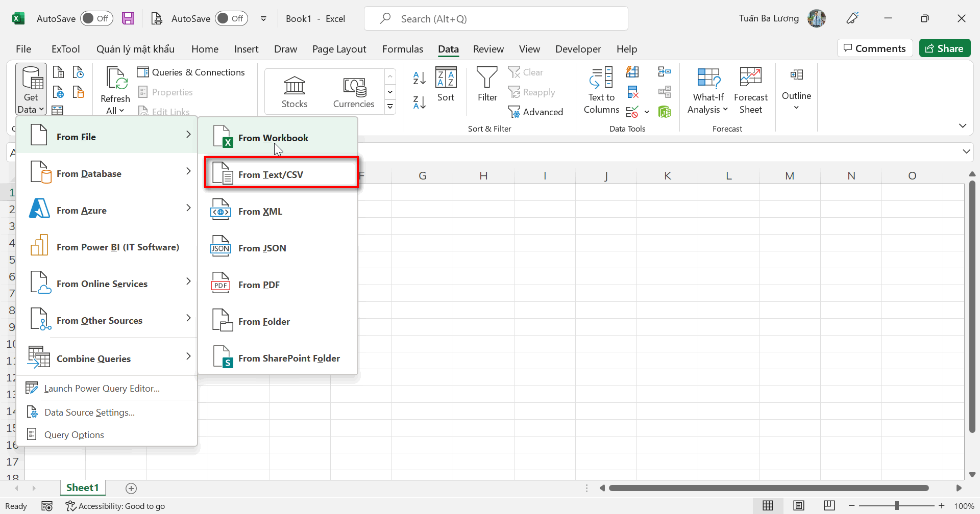The height and width of the screenshot is (514, 980).
Task: Click the zoom out minus button
Action: [x=851, y=506]
